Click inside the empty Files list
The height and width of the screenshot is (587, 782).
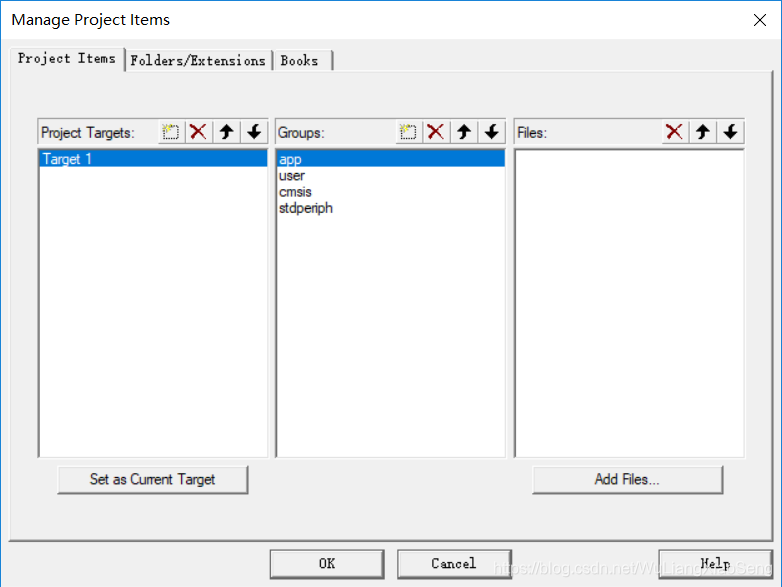pos(629,303)
